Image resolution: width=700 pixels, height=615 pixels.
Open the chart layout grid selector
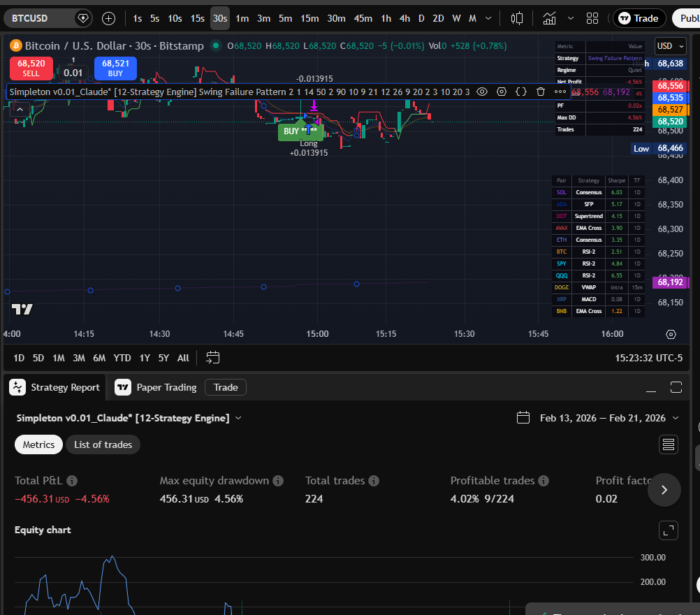click(592, 18)
